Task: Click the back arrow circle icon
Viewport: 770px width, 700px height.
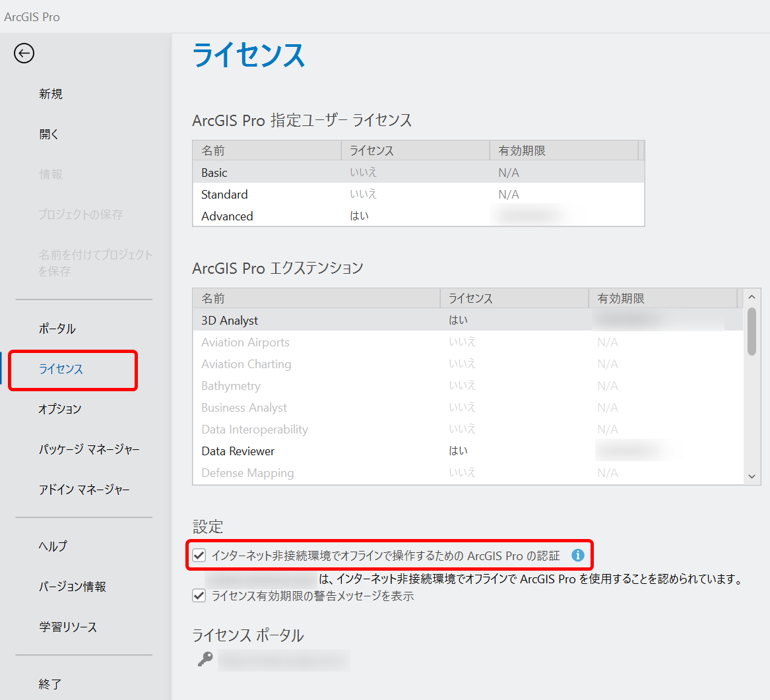Action: coord(24,53)
